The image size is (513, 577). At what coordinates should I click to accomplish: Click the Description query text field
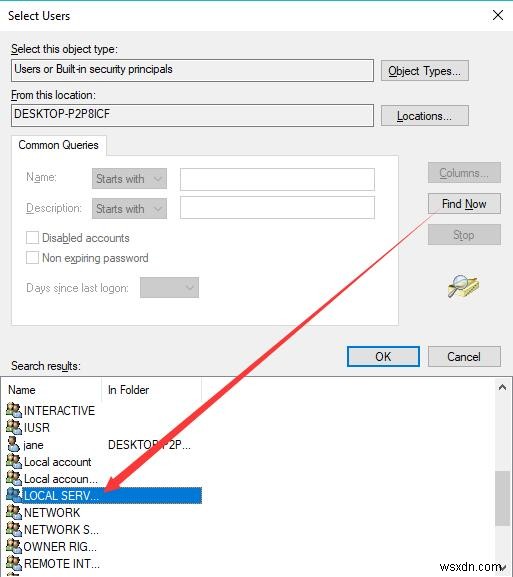click(x=277, y=207)
